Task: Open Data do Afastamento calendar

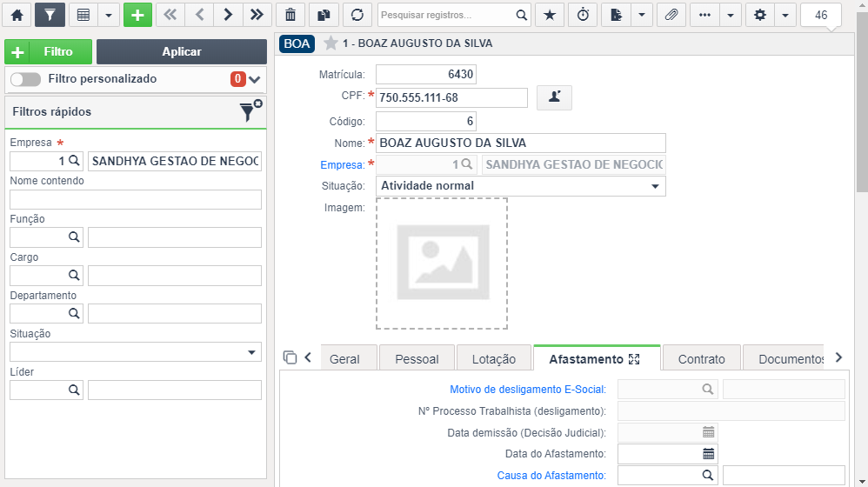Action: pyautogui.click(x=709, y=454)
